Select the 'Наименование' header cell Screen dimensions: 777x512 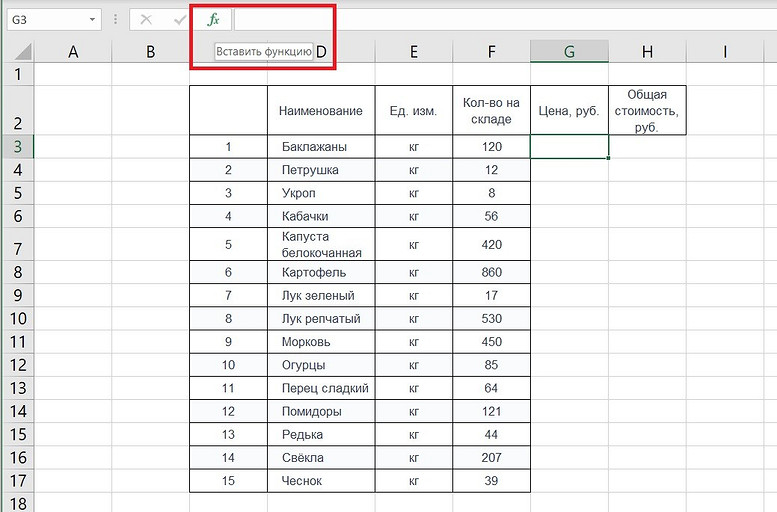321,111
